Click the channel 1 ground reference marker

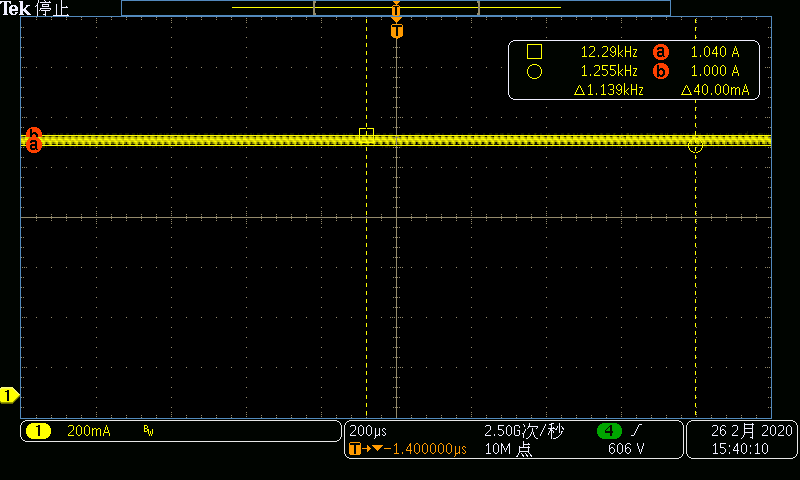pyautogui.click(x=9, y=395)
